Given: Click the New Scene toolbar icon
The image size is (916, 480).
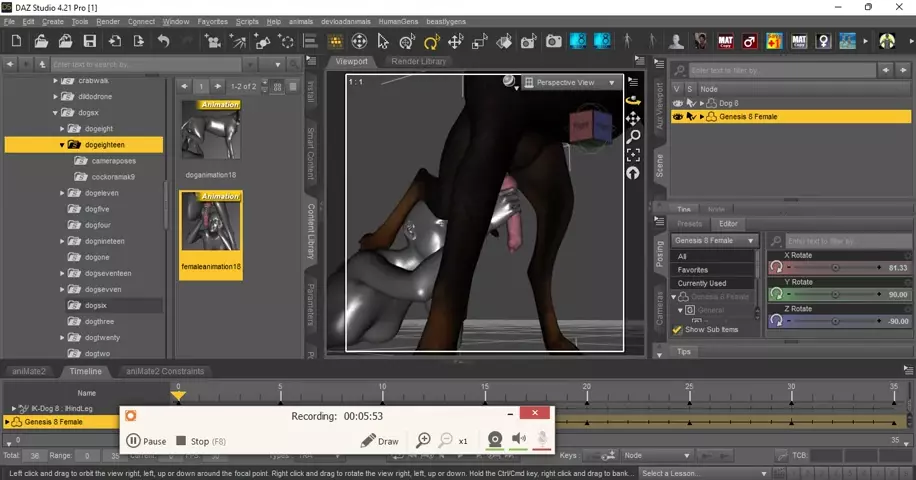Looking at the screenshot, I should (17, 41).
